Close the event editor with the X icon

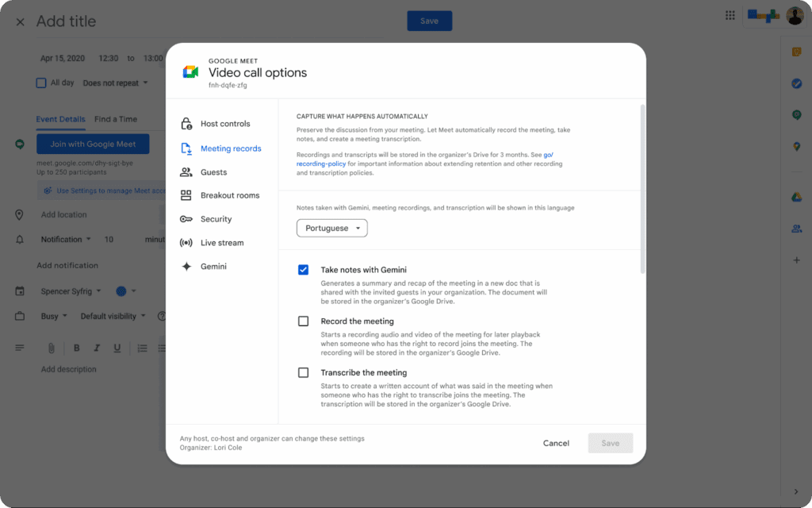[x=20, y=21]
